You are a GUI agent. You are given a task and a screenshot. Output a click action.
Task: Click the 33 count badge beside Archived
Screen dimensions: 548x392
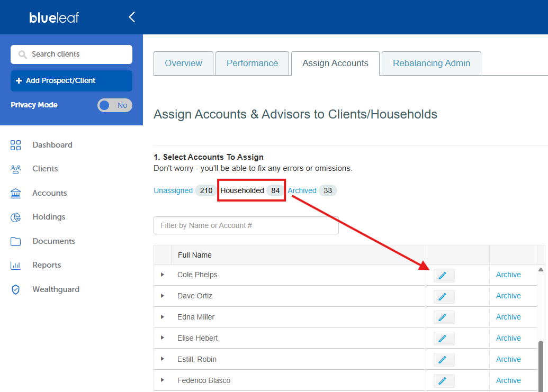coord(328,190)
